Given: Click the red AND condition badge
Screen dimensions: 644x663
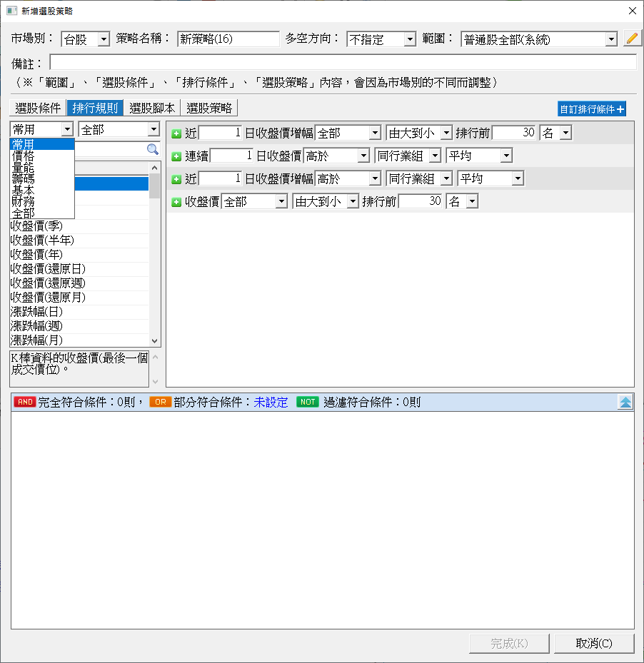Looking at the screenshot, I should pos(24,403).
